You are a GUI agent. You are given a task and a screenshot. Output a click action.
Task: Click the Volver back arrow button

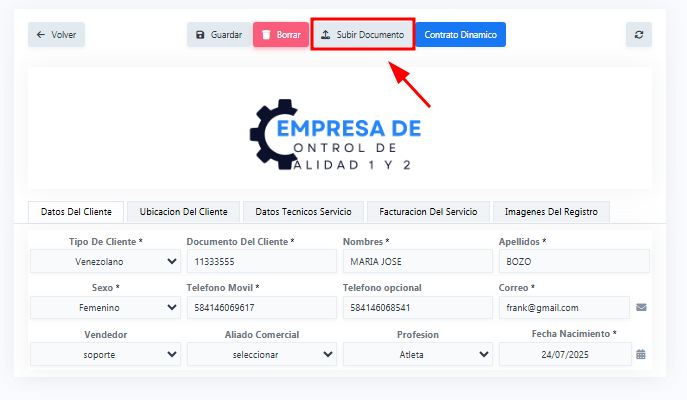coord(56,34)
